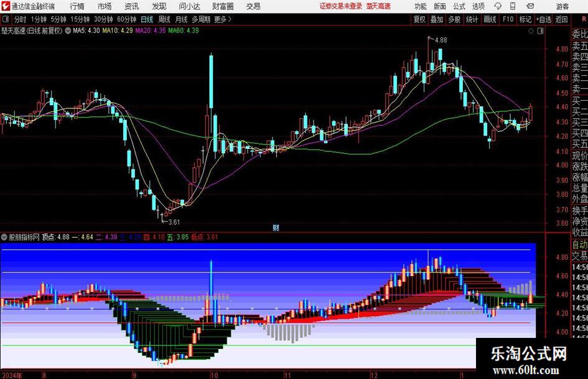The height and width of the screenshot is (379, 588).
Task: Switch to the 30分钟 period tab
Action: click(103, 19)
